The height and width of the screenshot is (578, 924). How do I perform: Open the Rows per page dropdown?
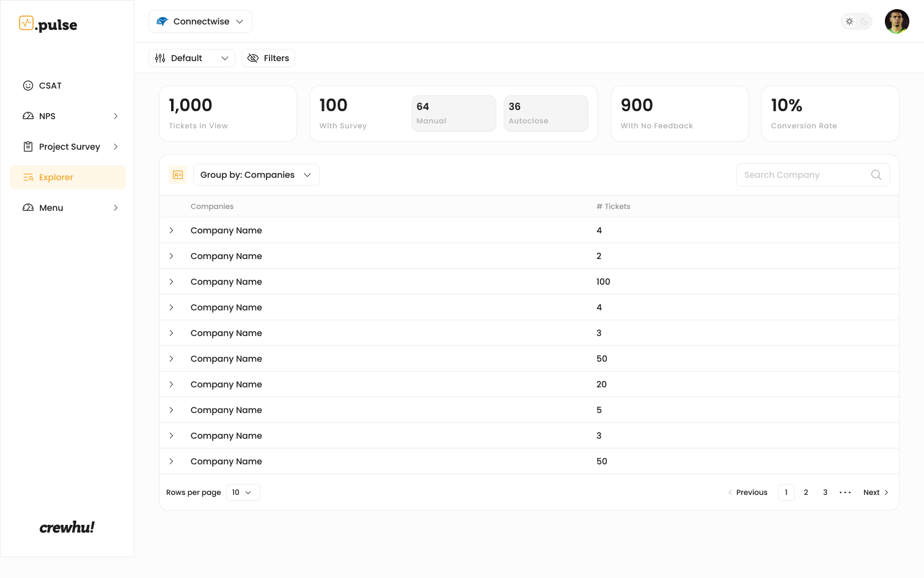coord(243,492)
